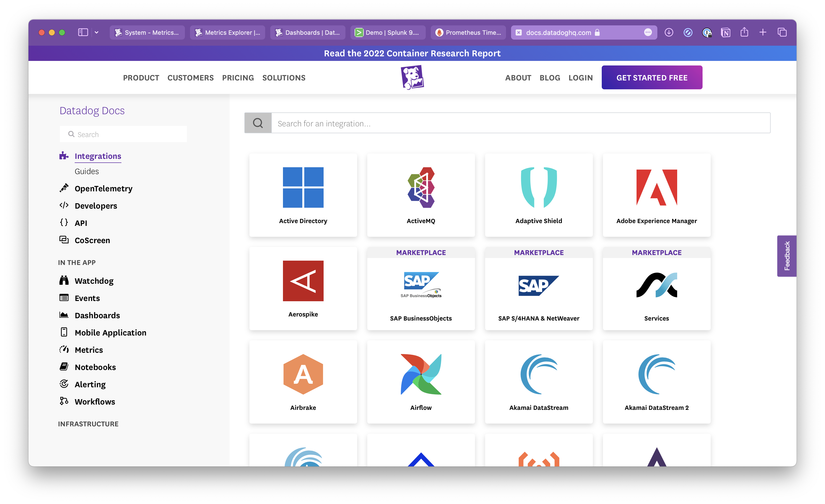This screenshot has width=825, height=504.
Task: Click the compass extension icon in toolbar
Action: click(x=688, y=32)
